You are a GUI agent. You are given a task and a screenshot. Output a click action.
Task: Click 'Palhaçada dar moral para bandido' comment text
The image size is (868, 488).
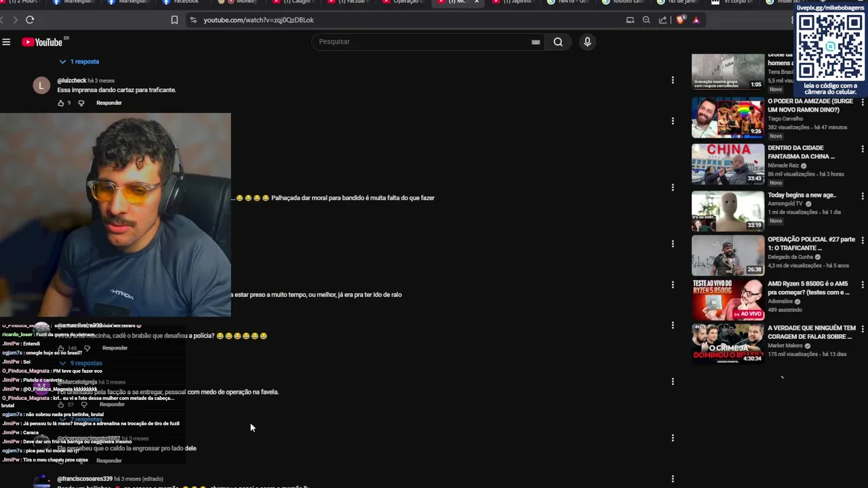click(x=353, y=198)
